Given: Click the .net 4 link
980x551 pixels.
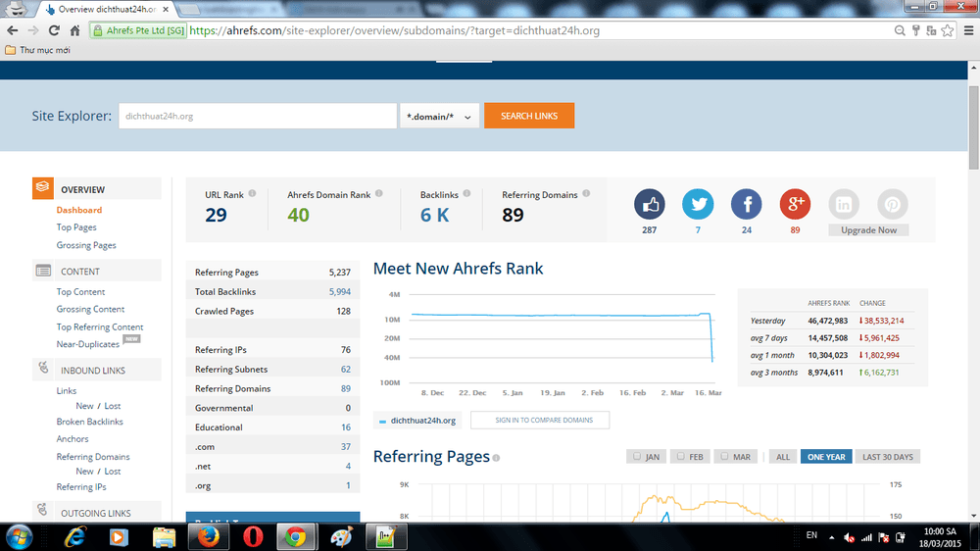Looking at the screenshot, I should click(348, 467).
